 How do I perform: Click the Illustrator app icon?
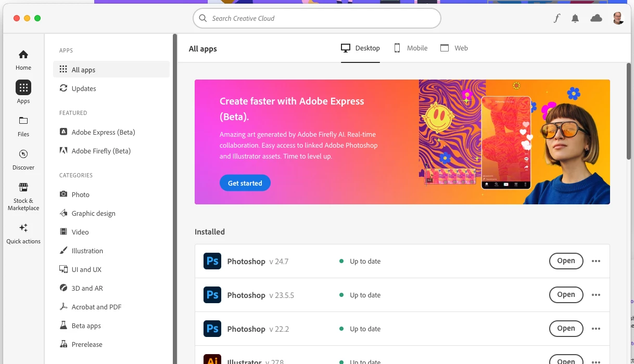coord(212,359)
